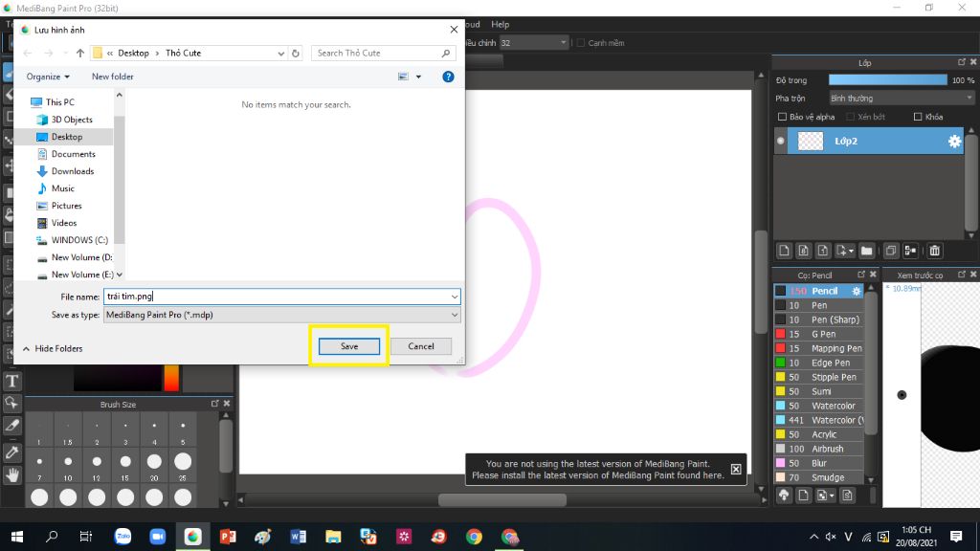Screen dimensions: 980x551
Task: Select the Hand tool
Action: click(11, 475)
